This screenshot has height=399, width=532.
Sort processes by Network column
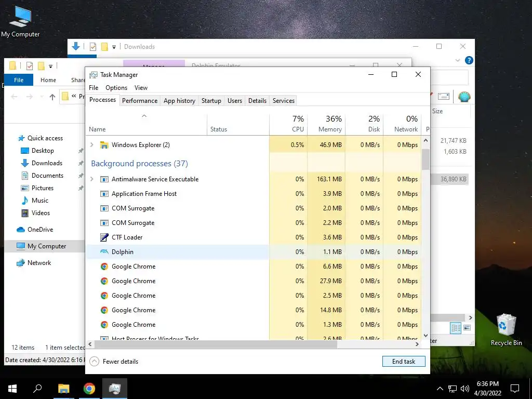403,124
